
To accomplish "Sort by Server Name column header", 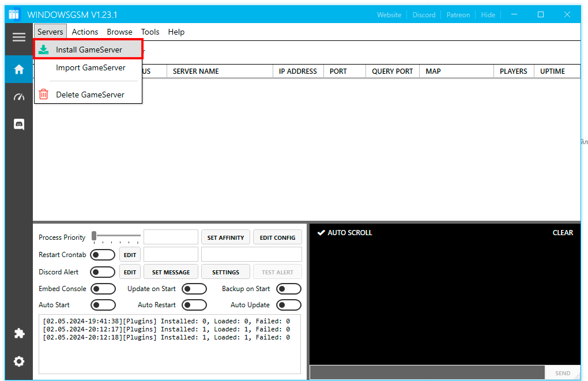I will [x=220, y=71].
